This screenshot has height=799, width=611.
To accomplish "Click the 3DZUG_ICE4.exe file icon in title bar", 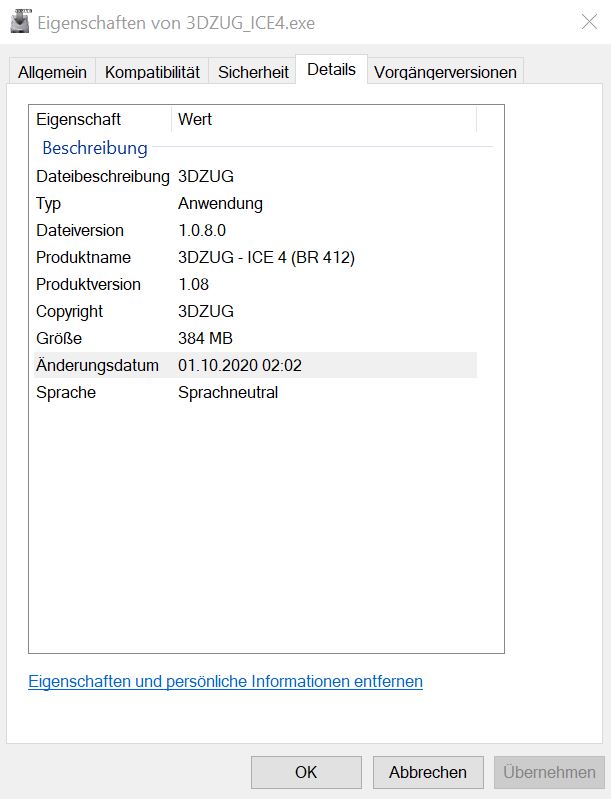I will coord(19,22).
